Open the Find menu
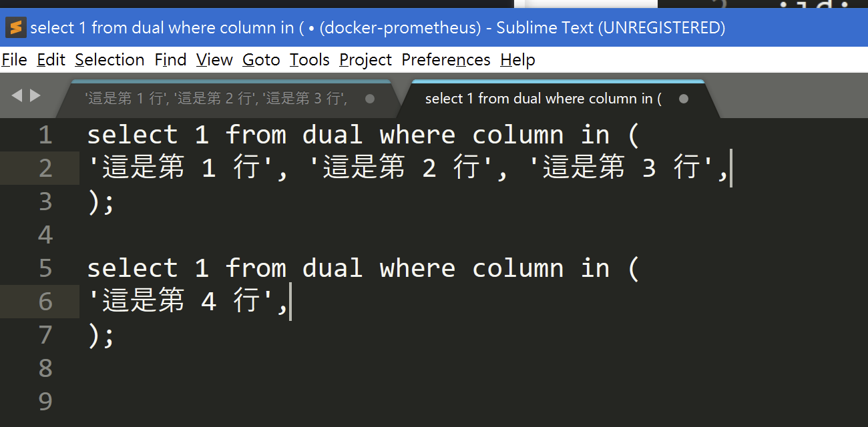 click(x=170, y=60)
